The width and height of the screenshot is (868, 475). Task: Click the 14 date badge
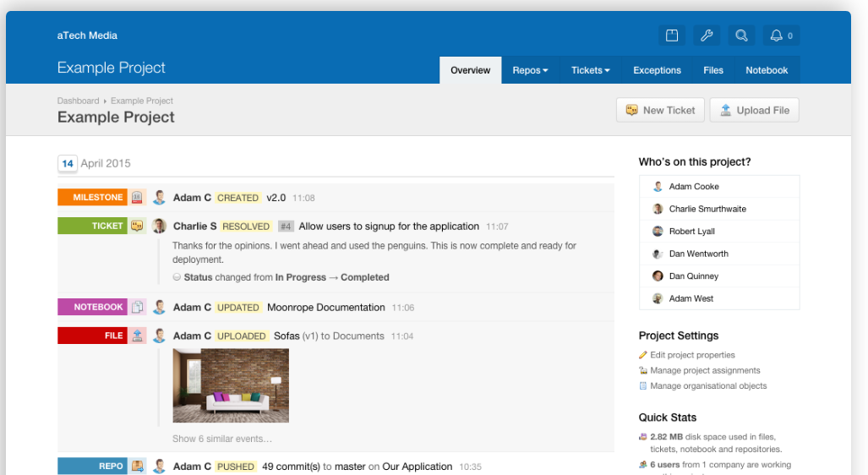coord(68,163)
